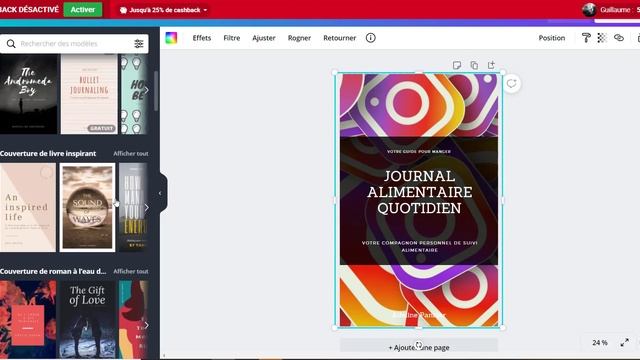Click the copy style paint roller icon

586,38
